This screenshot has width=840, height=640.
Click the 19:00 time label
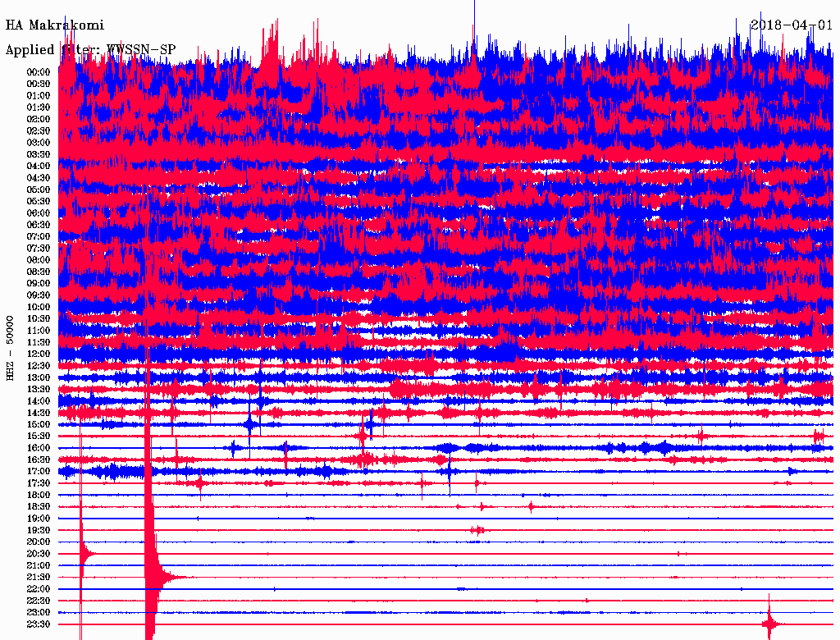[x=39, y=519]
